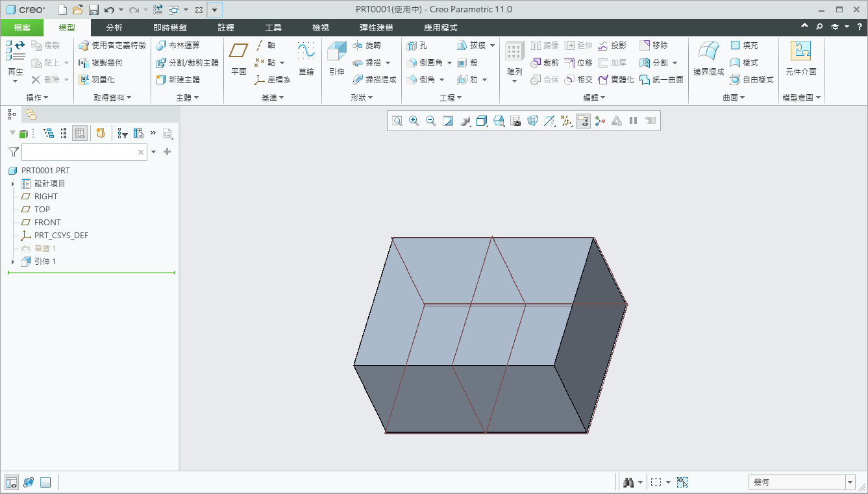Toggle the model tree columns display button
Viewport: 868px width, 494px height.
(80, 133)
